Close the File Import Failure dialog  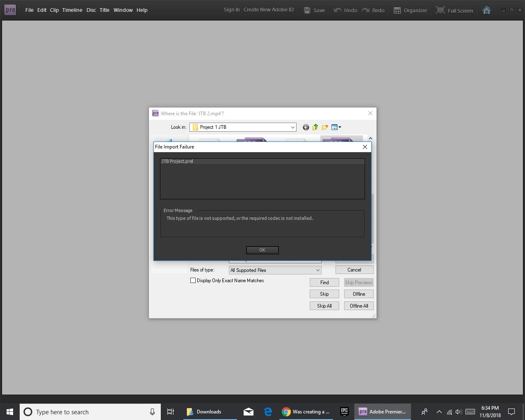pyautogui.click(x=365, y=147)
